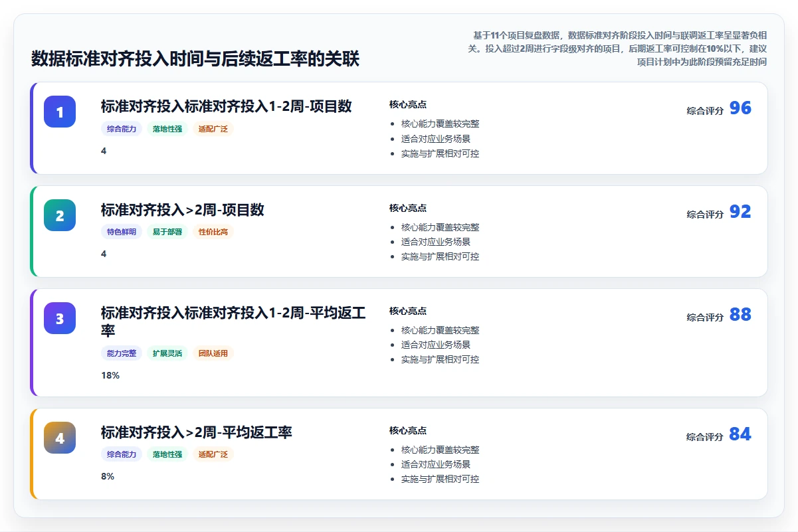This screenshot has height=532, width=798.
Task: Click the 落地性强 tag in card 1
Action: pyautogui.click(x=167, y=129)
